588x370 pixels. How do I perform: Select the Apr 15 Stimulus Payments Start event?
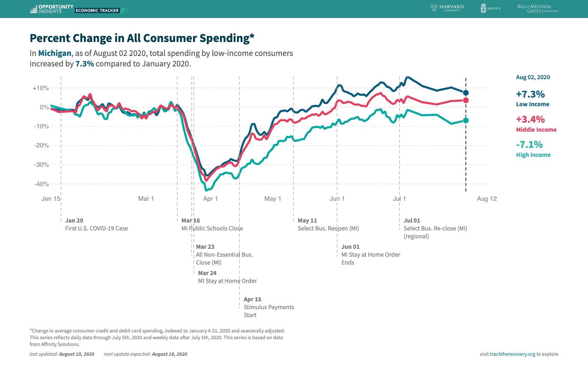point(268,307)
